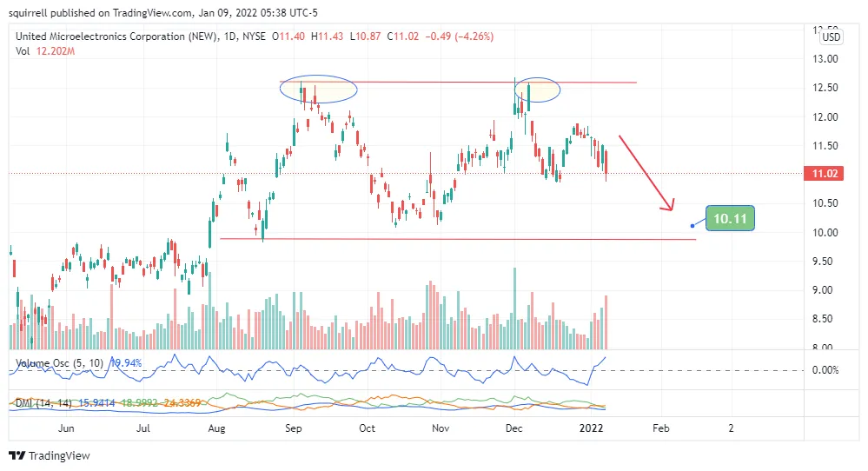Select the ellipse drawing around December highs
Viewport: 868px width, 471px height.
tap(537, 90)
